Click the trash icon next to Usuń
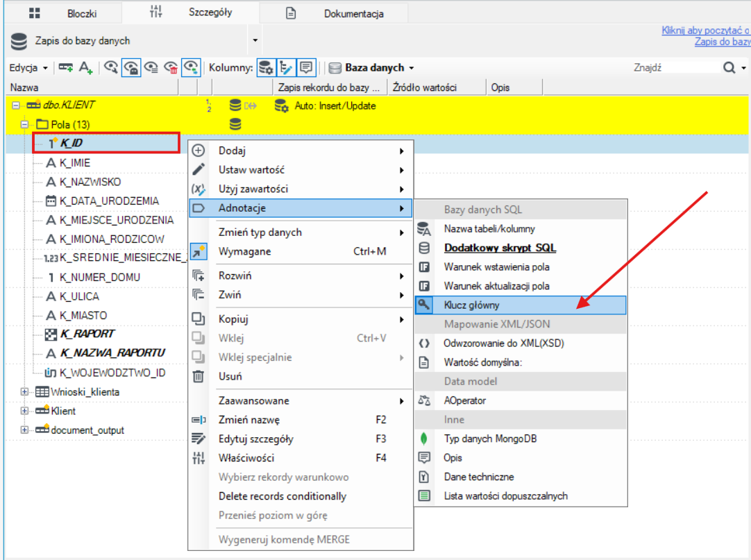The width and height of the screenshot is (751, 560). (199, 377)
